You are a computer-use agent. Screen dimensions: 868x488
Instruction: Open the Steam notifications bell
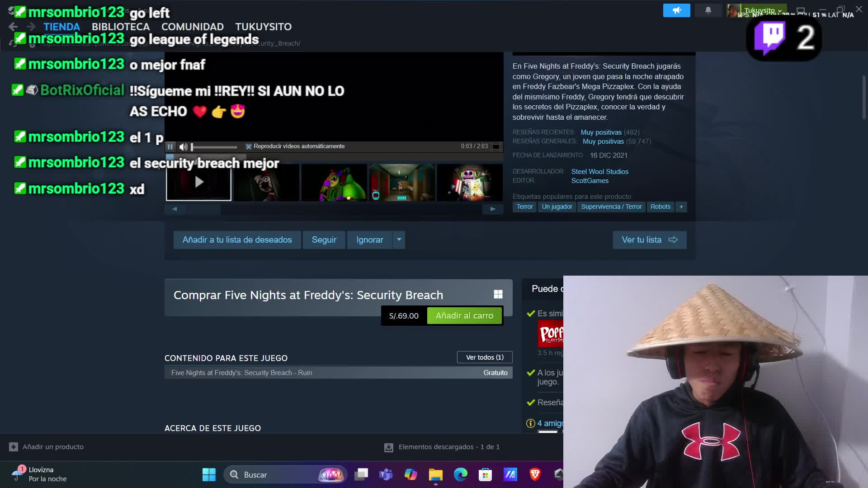click(x=708, y=10)
